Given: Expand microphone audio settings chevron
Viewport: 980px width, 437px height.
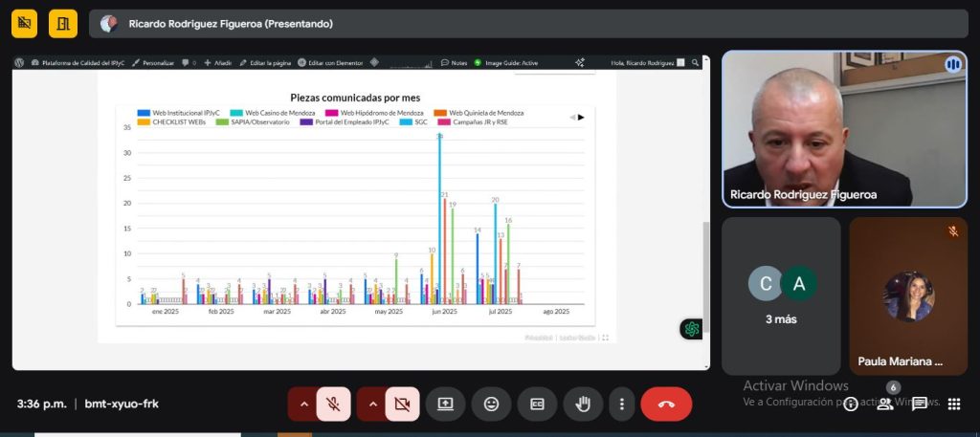Looking at the screenshot, I should 304,404.
